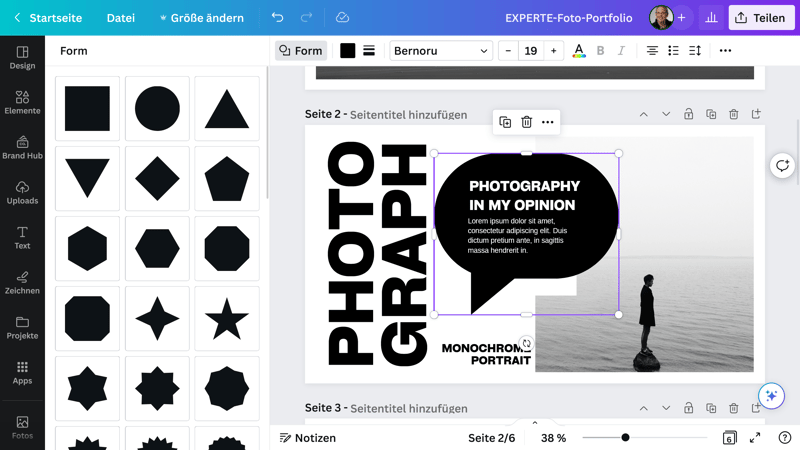Open the Bernoru font dropdown
This screenshot has width=800, height=450.
point(440,51)
